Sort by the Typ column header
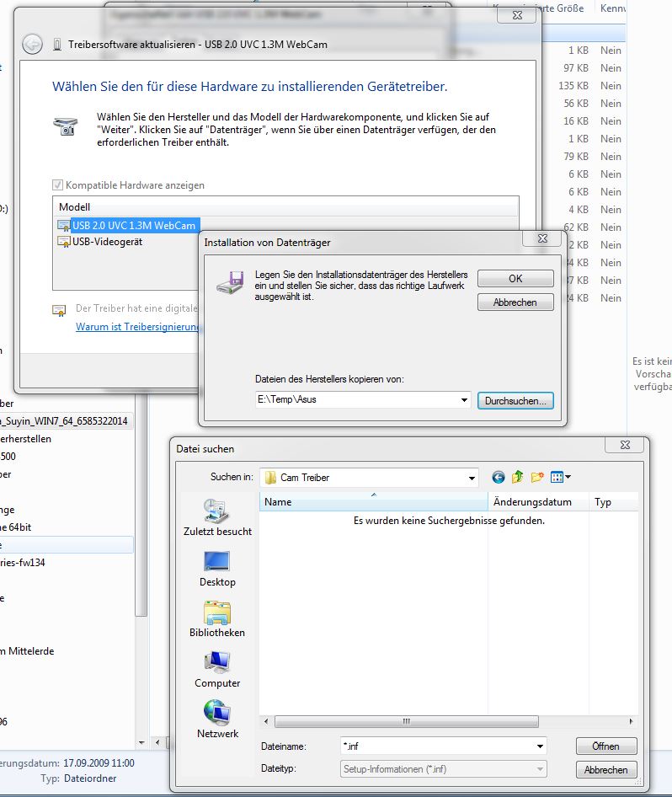This screenshot has width=672, height=797. click(614, 501)
